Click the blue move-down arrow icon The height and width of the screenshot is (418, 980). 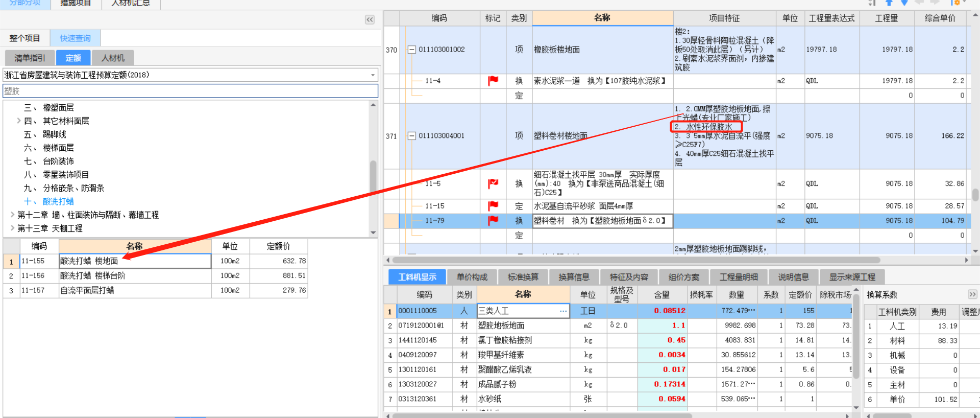904,3
